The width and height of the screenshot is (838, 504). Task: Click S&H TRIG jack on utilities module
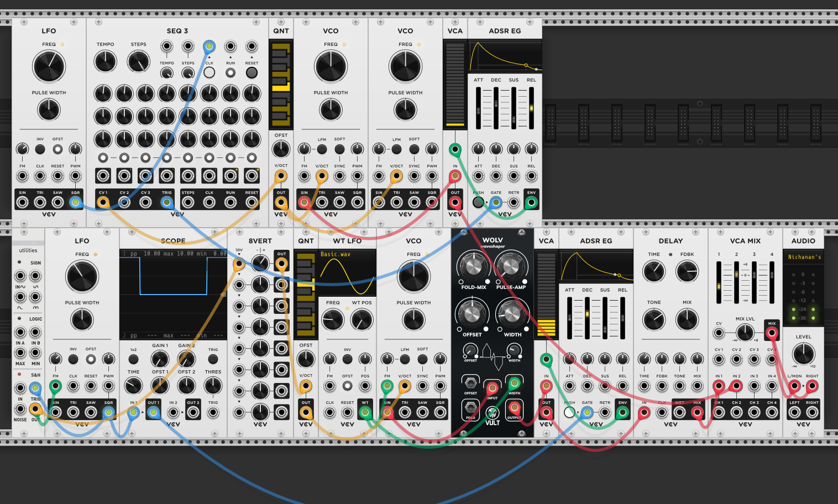[x=35, y=387]
